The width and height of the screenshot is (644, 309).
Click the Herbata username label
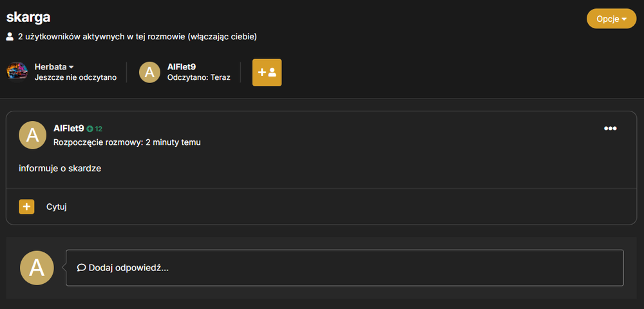(50, 67)
